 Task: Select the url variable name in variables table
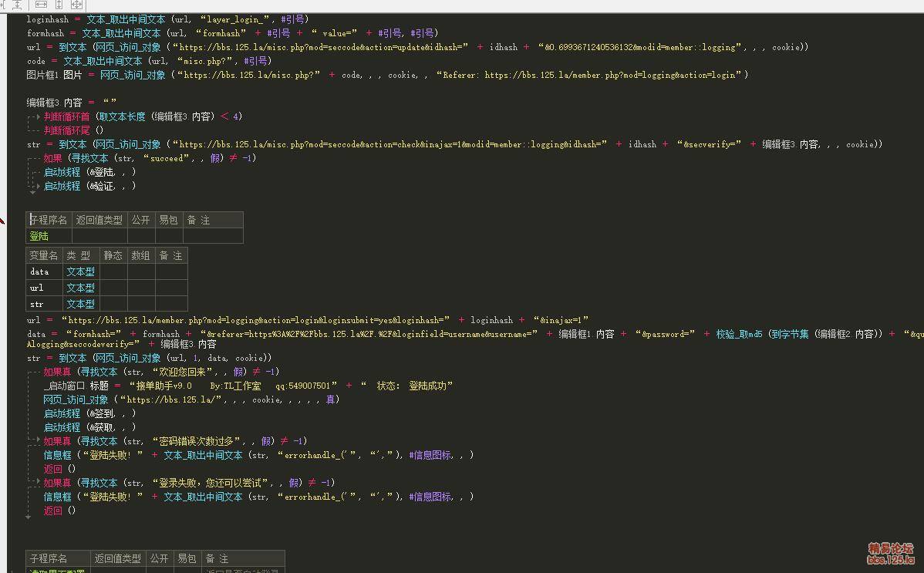pos(44,288)
